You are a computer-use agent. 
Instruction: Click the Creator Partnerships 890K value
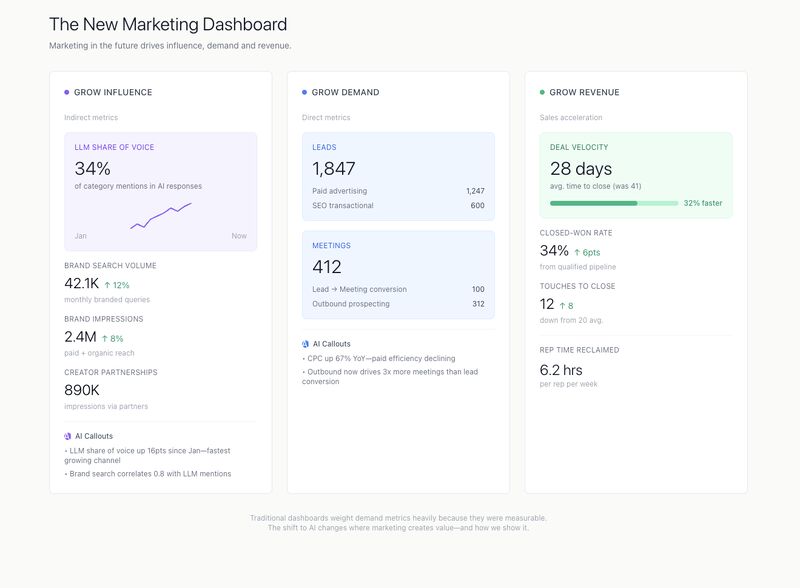click(82, 390)
